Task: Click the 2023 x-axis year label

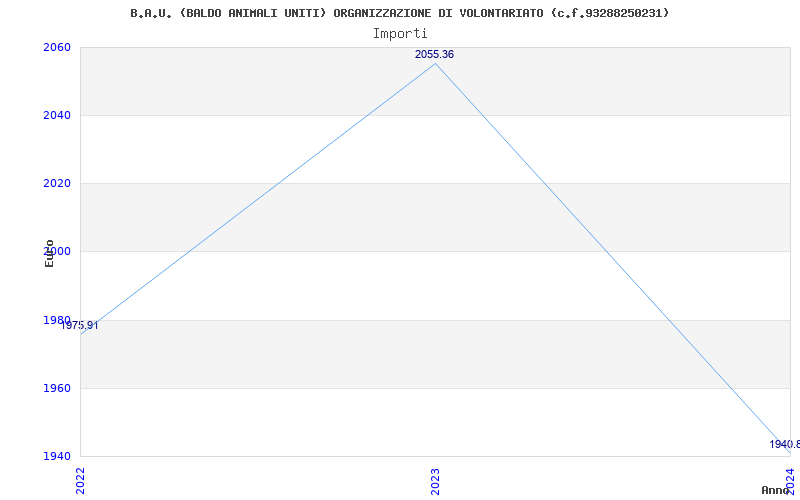Action: (435, 481)
